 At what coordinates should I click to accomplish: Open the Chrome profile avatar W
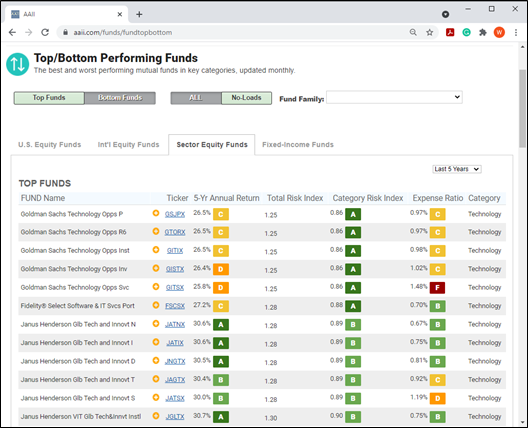(x=499, y=32)
